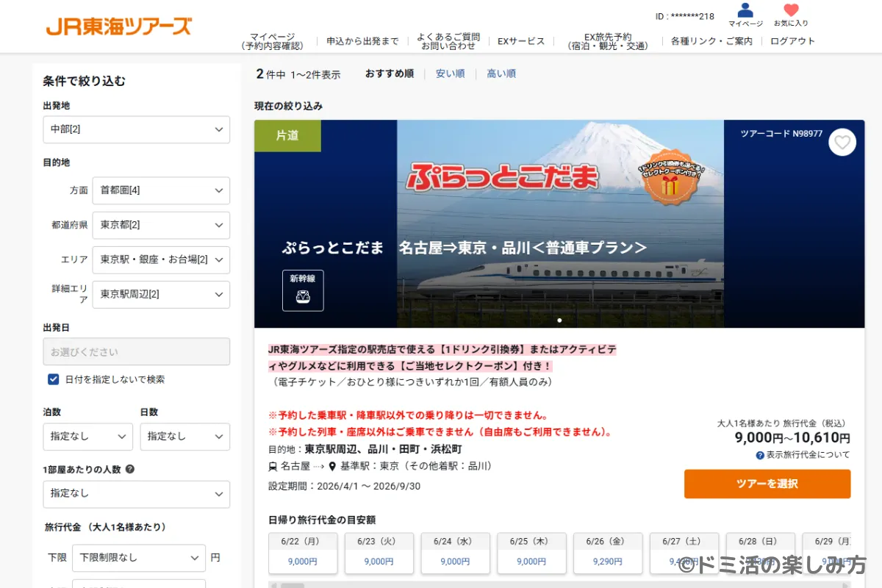The width and height of the screenshot is (882, 588).
Task: Open the 方面 首都圏[4] dropdown
Action: [x=161, y=190]
